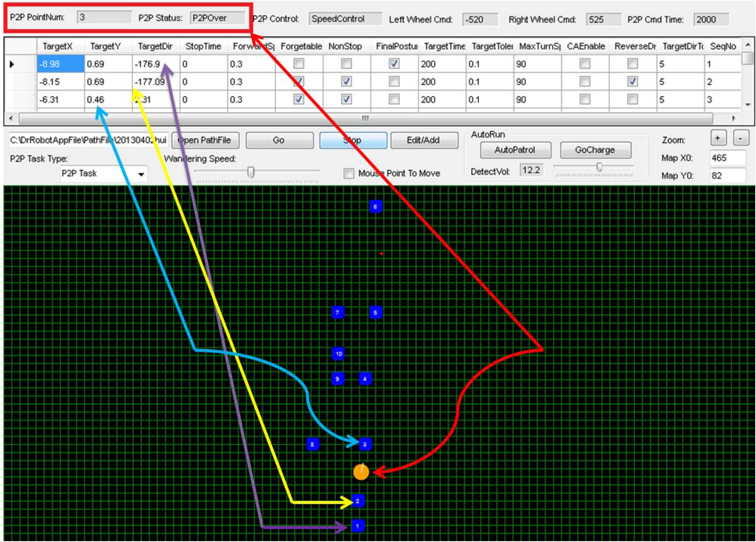Screen dimensions: 756x542
Task: Click Zoom plus button
Action: pos(718,138)
